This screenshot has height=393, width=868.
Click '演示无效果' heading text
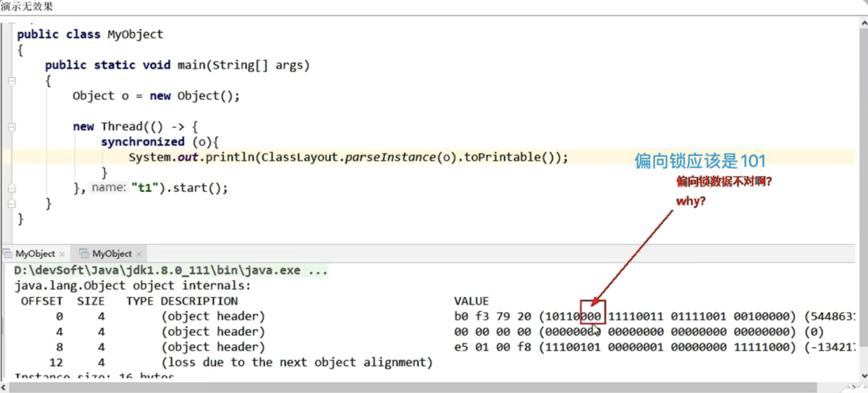[27, 7]
